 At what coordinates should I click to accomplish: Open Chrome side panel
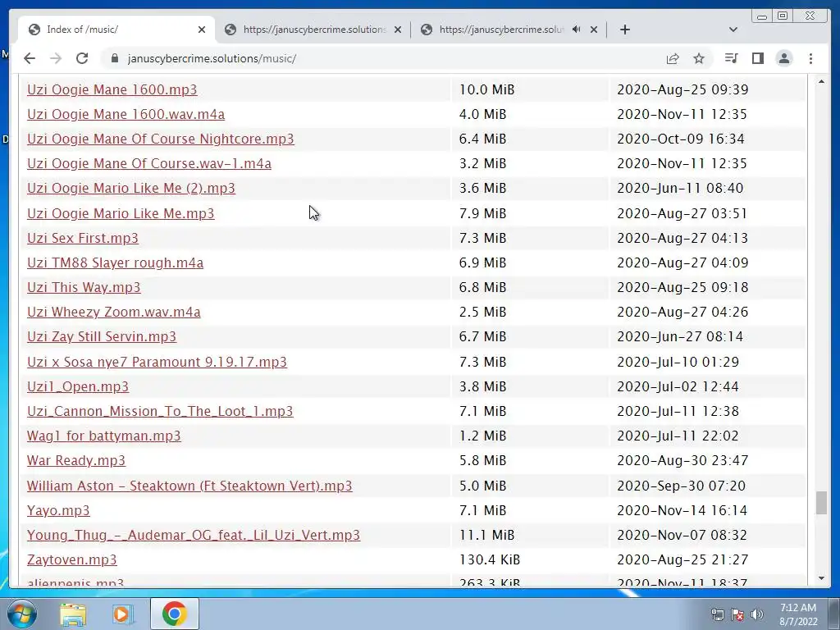(x=757, y=58)
